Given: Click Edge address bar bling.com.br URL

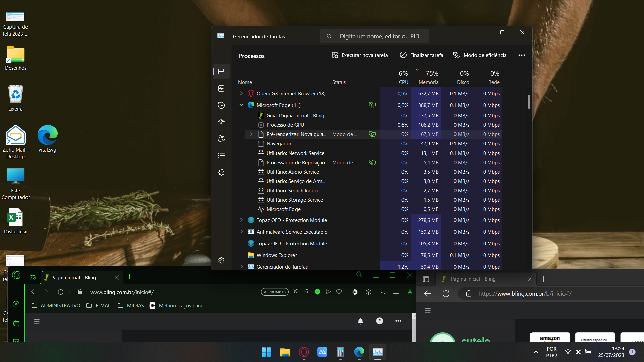Looking at the screenshot, I should click(x=525, y=294).
